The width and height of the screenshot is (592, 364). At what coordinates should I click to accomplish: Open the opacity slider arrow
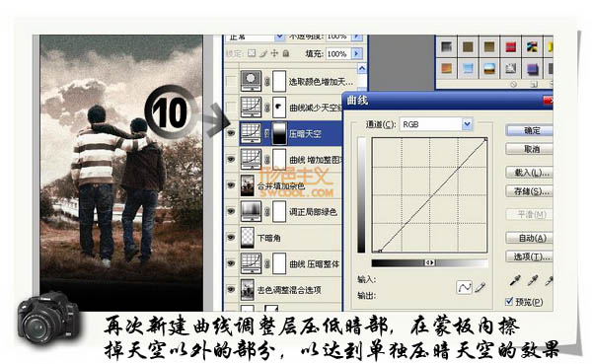tap(357, 37)
